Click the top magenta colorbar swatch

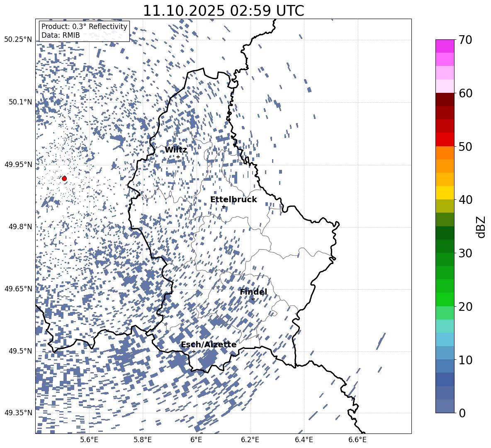pos(445,46)
